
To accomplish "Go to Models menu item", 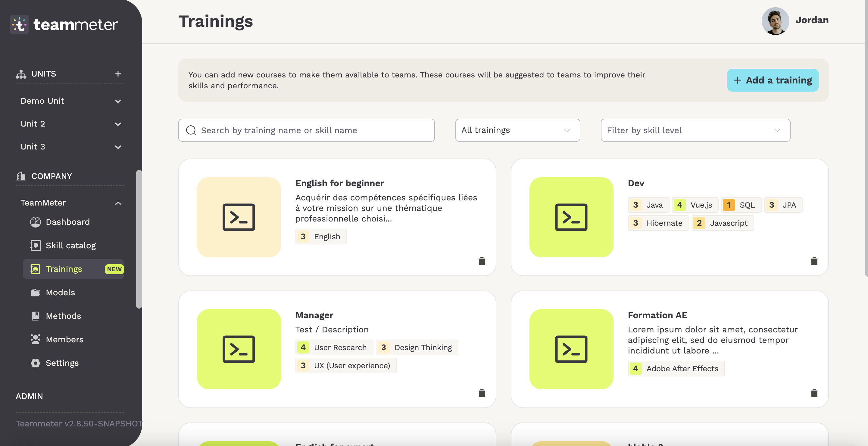I will [x=60, y=292].
